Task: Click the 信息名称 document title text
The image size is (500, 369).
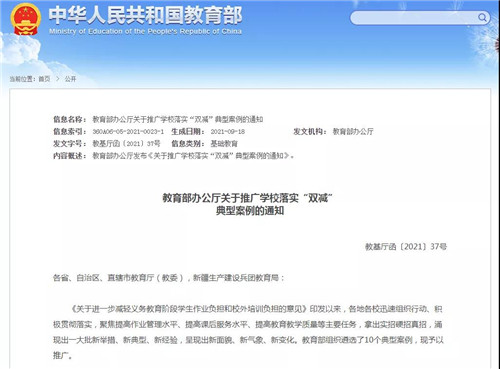Action: [x=178, y=119]
